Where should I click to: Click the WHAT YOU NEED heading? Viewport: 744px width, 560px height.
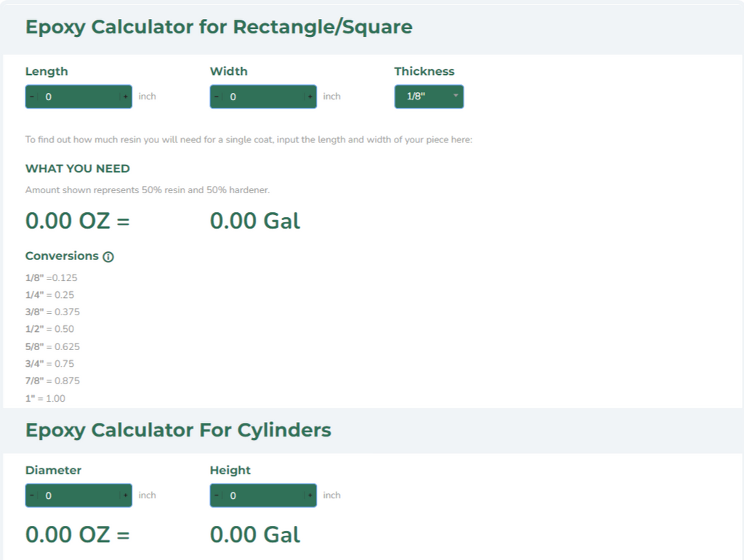pos(78,169)
